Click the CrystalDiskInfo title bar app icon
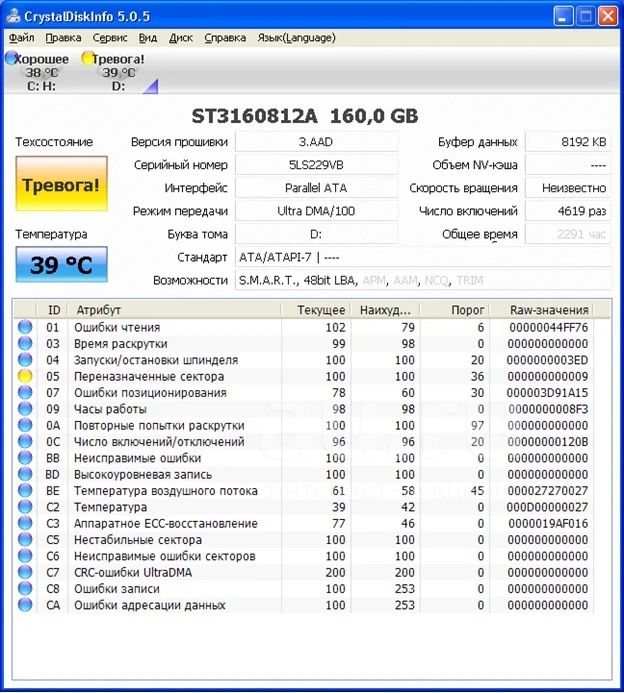Image resolution: width=624 pixels, height=693 pixels. 13,16
